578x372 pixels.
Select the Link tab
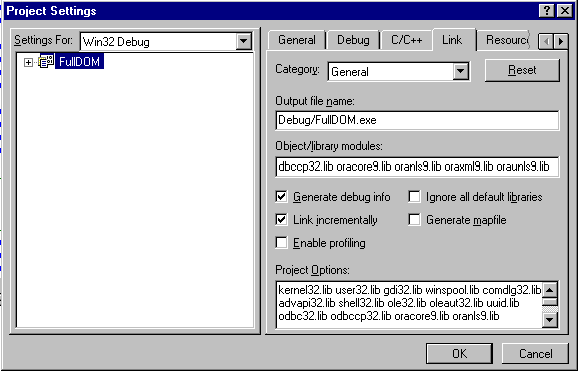tap(452, 39)
